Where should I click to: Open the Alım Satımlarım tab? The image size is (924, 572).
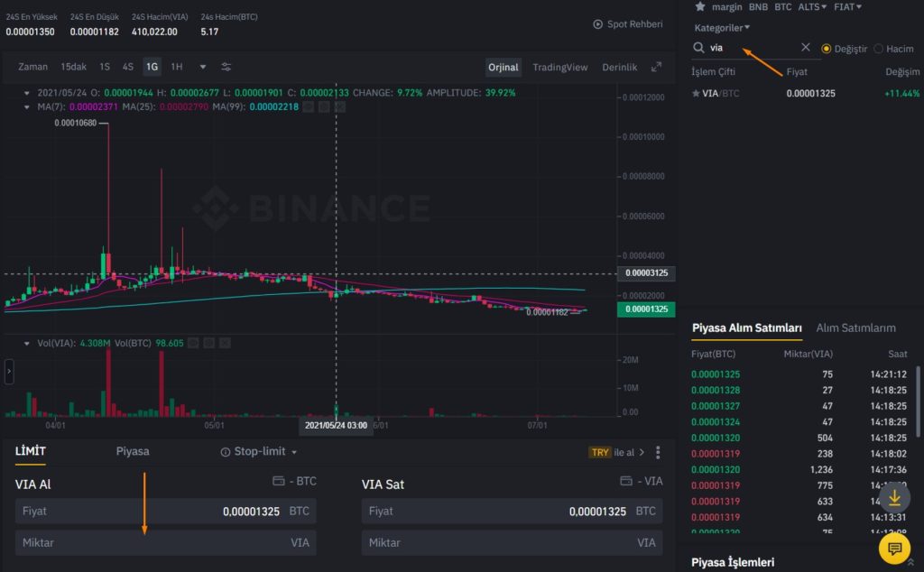tap(855, 328)
